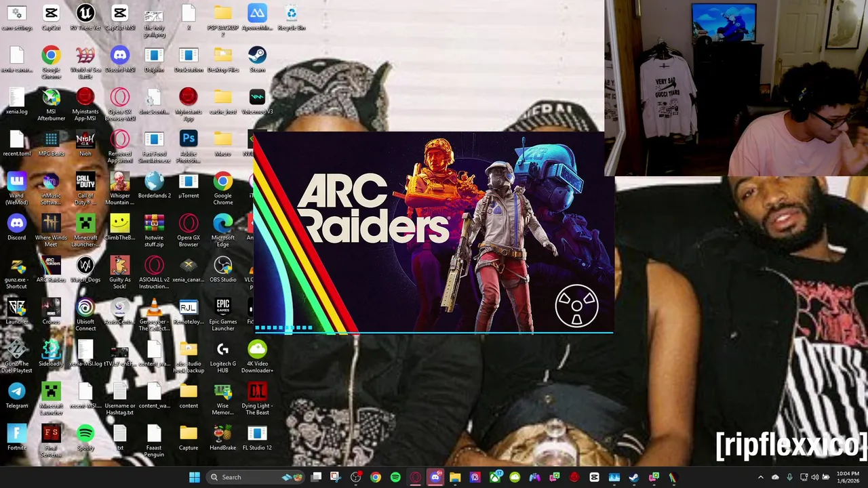The height and width of the screenshot is (488, 868).
Task: Open VLC-cone Genocyber collection shortcut
Action: (x=154, y=314)
